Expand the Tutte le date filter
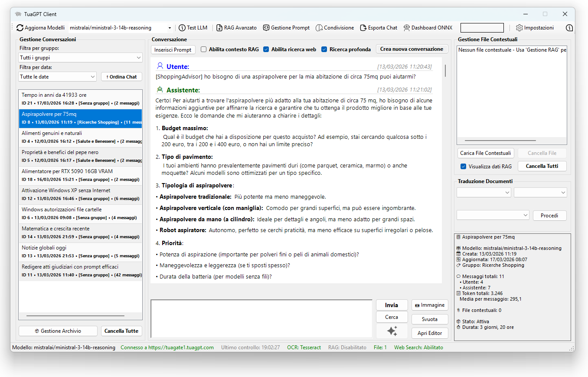 [57, 76]
